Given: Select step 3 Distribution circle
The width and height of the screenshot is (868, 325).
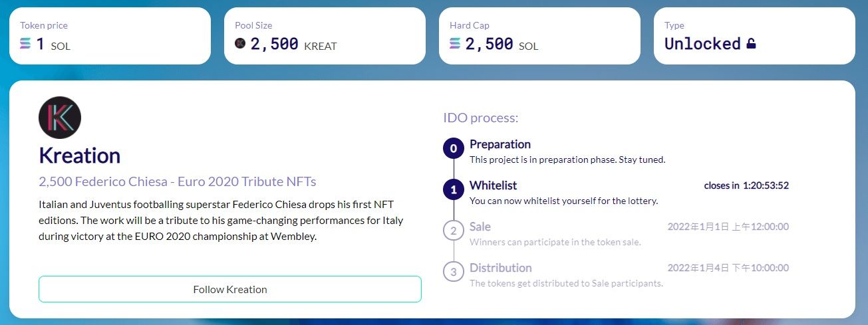Looking at the screenshot, I should 454,272.
